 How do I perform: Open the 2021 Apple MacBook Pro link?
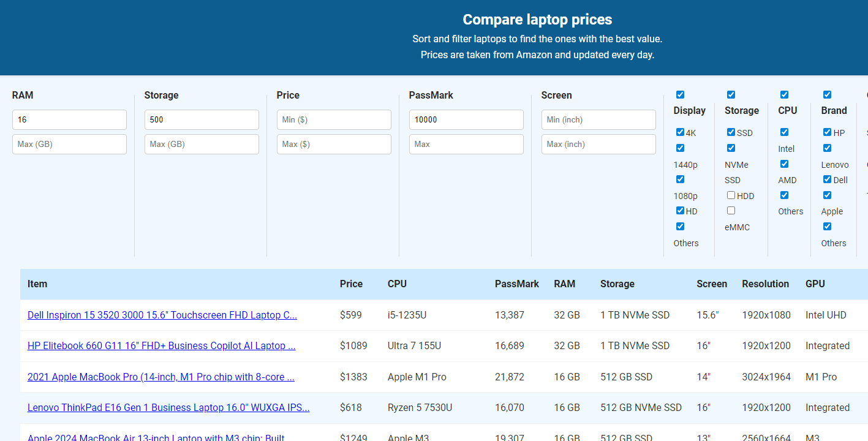tap(161, 377)
